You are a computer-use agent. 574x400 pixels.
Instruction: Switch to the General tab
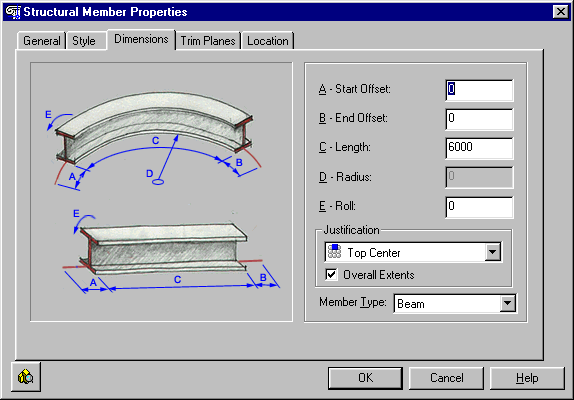[x=41, y=41]
